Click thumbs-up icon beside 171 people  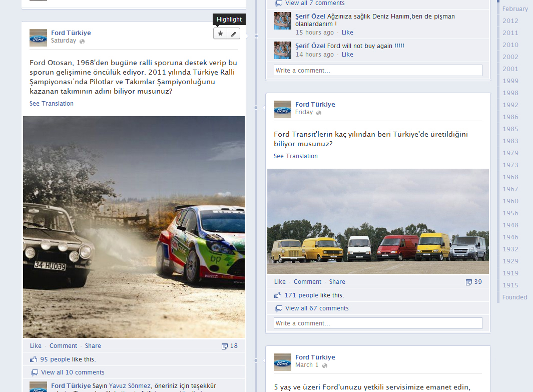pos(278,295)
